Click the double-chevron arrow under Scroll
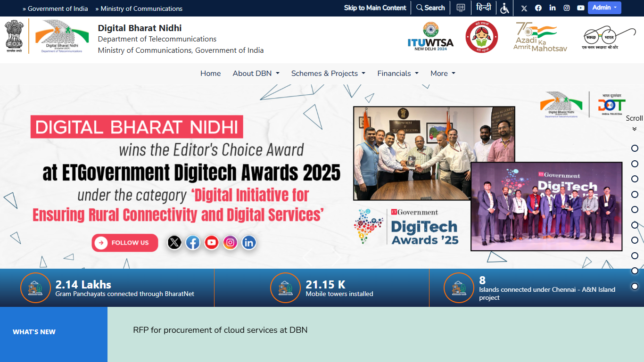This screenshot has width=644, height=362. coord(635,129)
